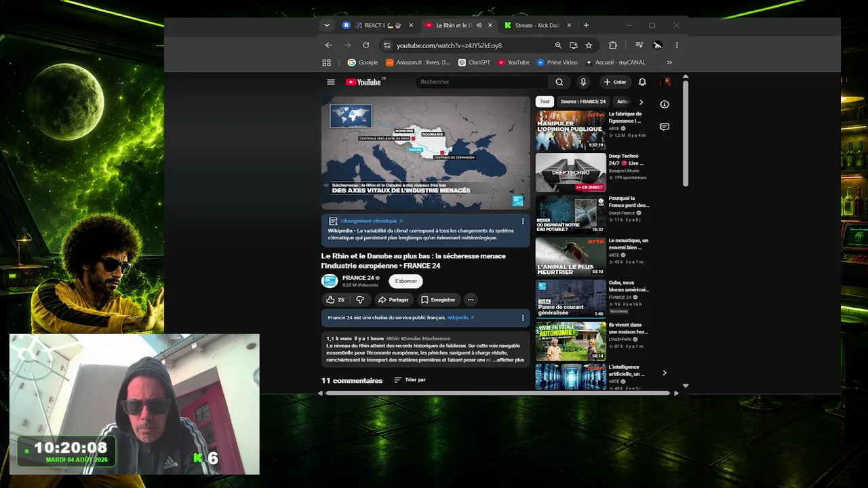Open options for the Changement climatique panel
Screen dimensions: 868x488
[523, 222]
